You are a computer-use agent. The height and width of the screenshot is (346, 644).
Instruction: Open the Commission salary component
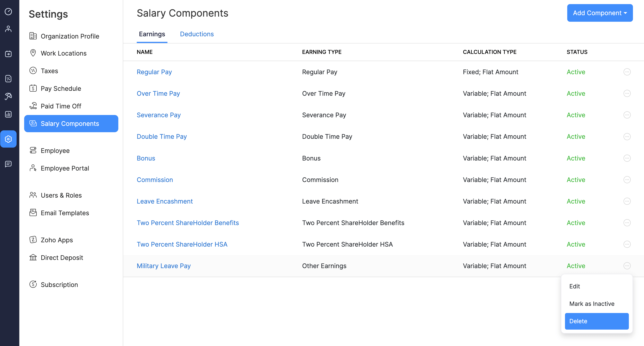point(155,180)
